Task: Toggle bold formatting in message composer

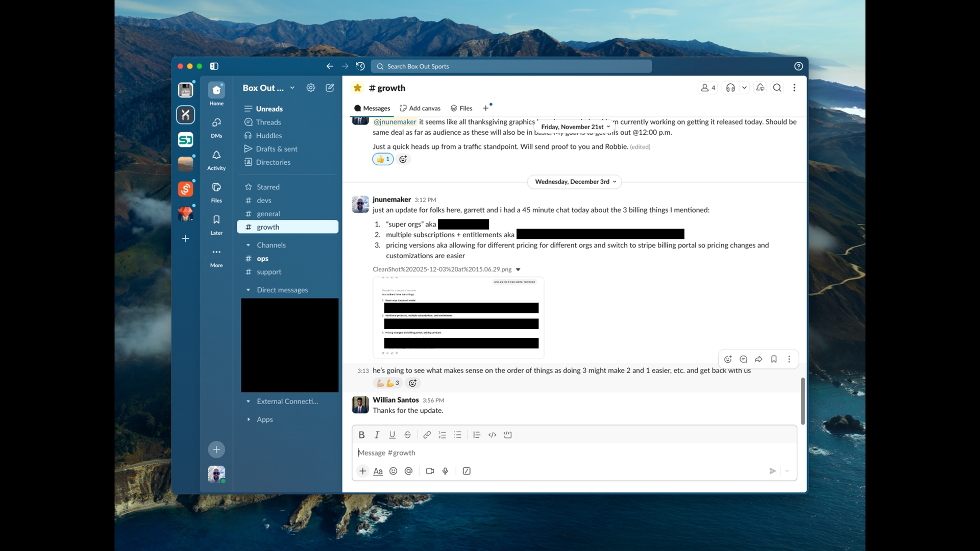Action: (361, 435)
